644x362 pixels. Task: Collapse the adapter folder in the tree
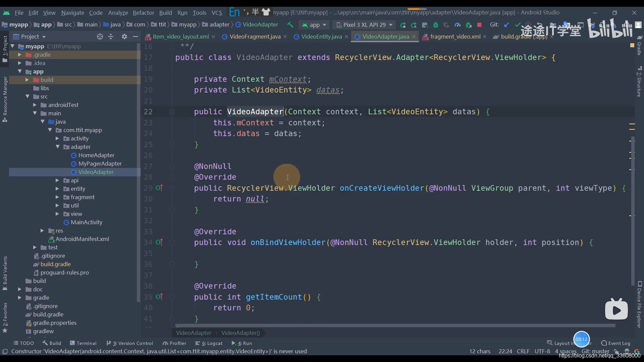[58, 147]
